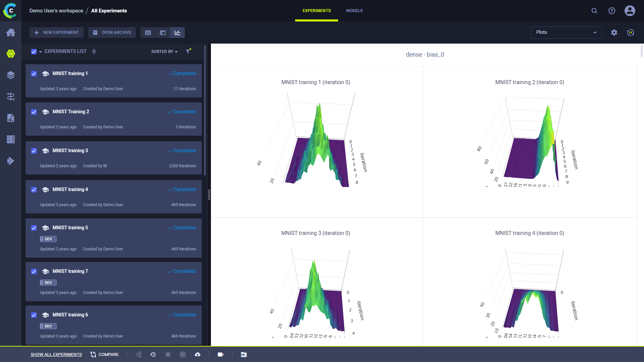The width and height of the screenshot is (644, 362).
Task: Deselect the MNIST Training 2 checkbox
Action: click(x=34, y=112)
